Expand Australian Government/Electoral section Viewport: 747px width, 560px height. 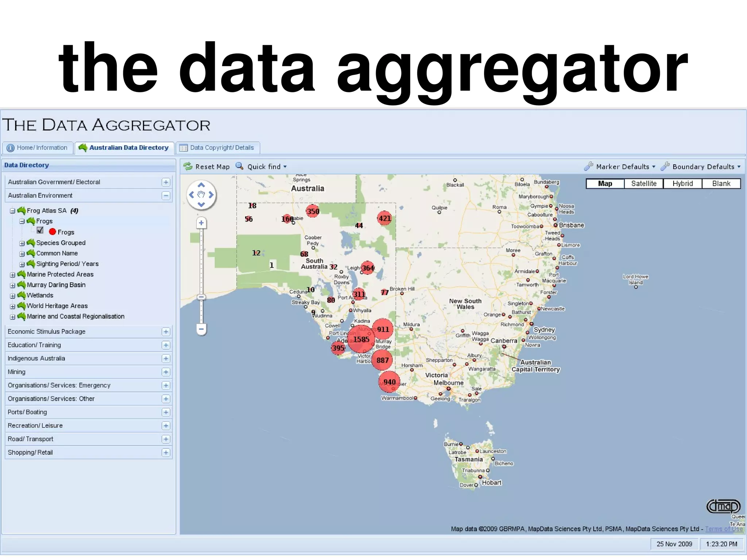pos(166,182)
